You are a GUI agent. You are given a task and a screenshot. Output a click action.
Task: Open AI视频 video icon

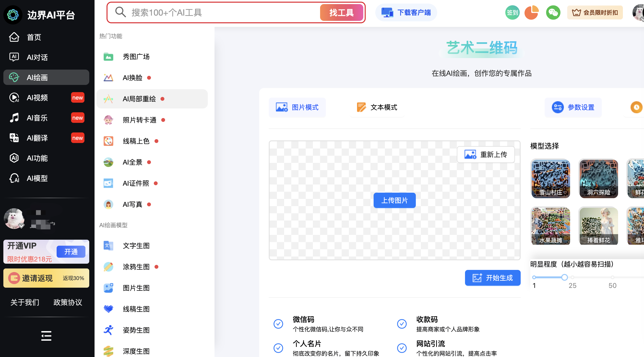pyautogui.click(x=14, y=97)
